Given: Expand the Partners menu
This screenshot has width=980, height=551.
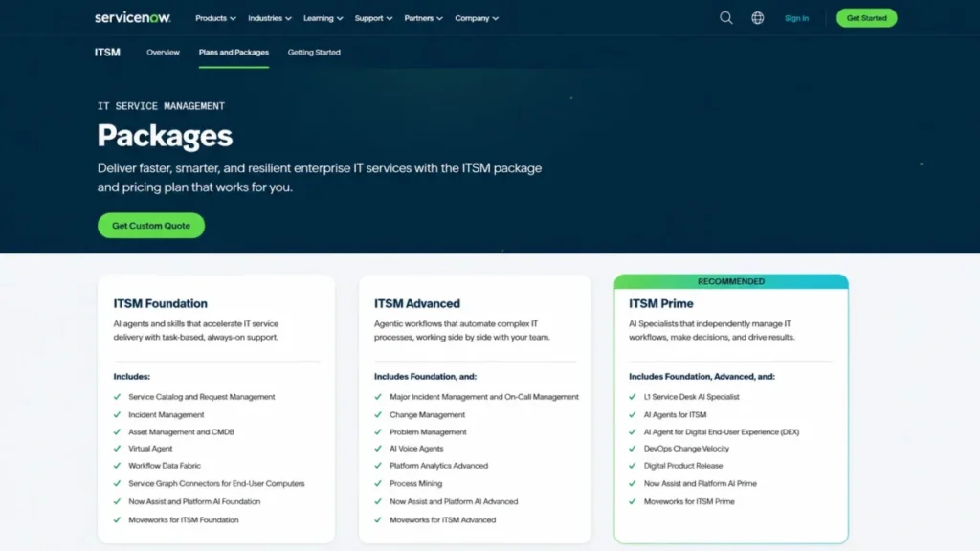Looking at the screenshot, I should [x=423, y=18].
